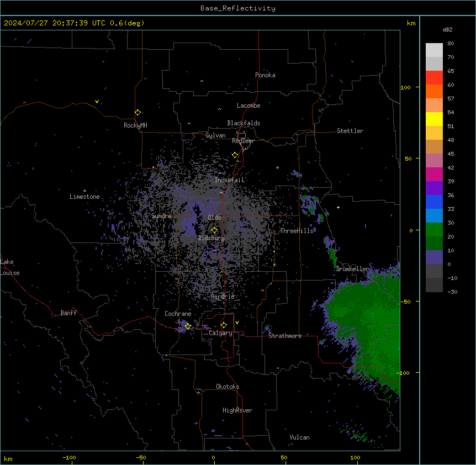Click the RedDeer city label
The image size is (476, 465).
(243, 141)
